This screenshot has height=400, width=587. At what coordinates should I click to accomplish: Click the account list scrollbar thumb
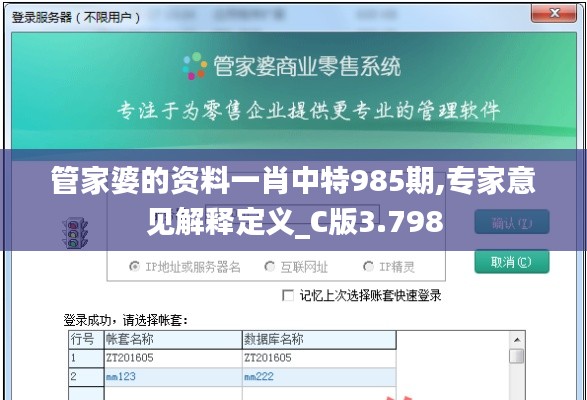click(517, 356)
